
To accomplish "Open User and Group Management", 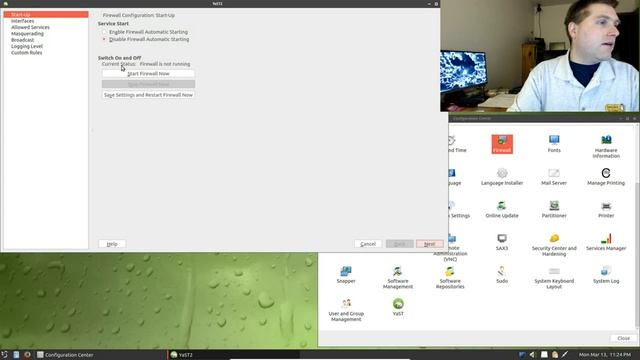I will click(346, 310).
